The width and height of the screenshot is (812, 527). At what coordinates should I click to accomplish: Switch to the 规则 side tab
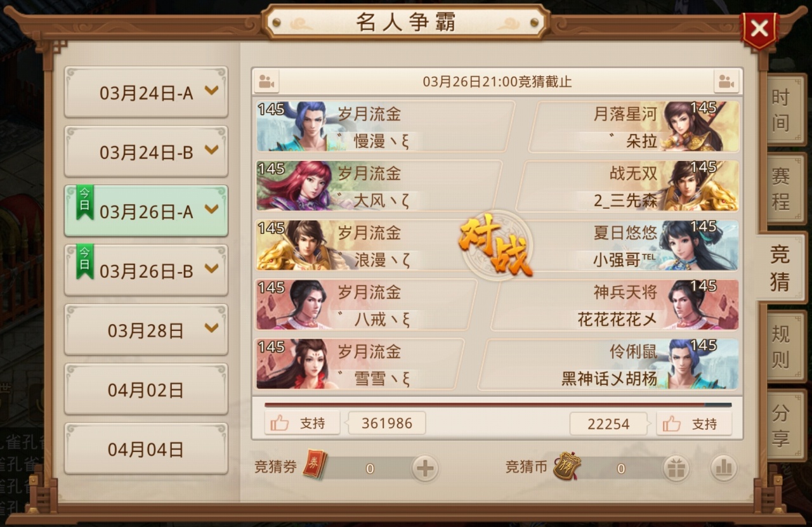pos(782,346)
